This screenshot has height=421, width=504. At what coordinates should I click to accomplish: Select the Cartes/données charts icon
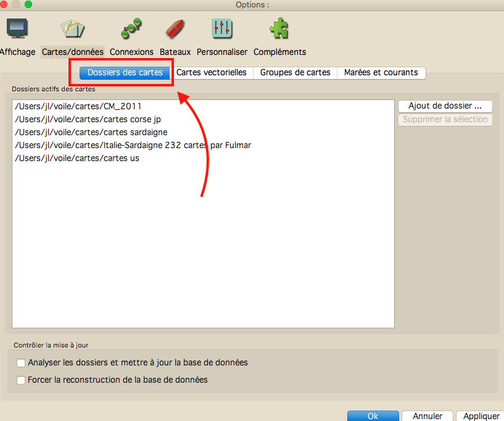[x=72, y=29]
